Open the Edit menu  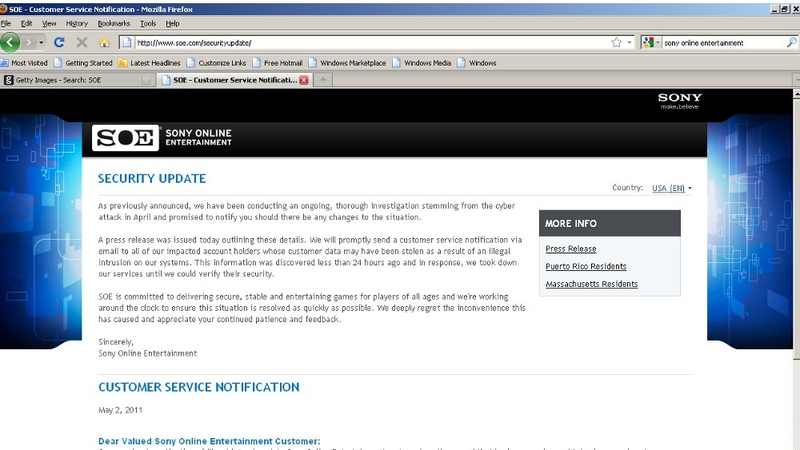point(27,23)
